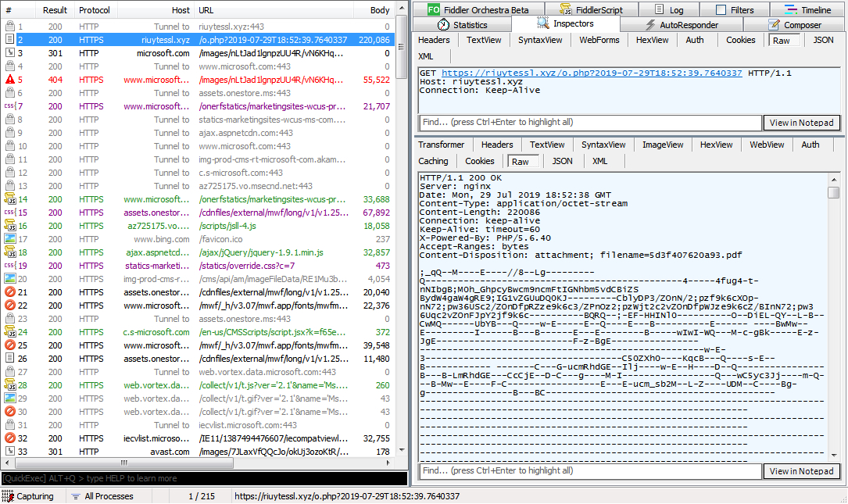Switch to the Log tab
The image size is (848, 504).
[x=669, y=9]
